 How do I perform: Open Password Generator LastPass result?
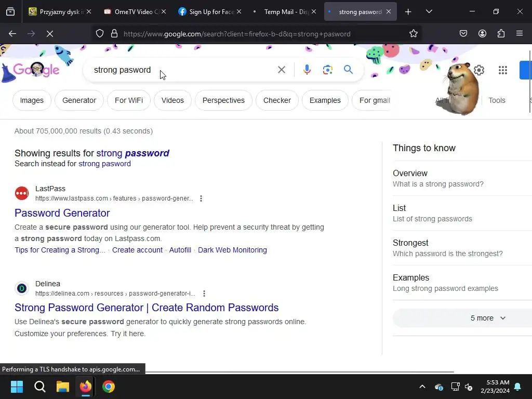[62, 212]
